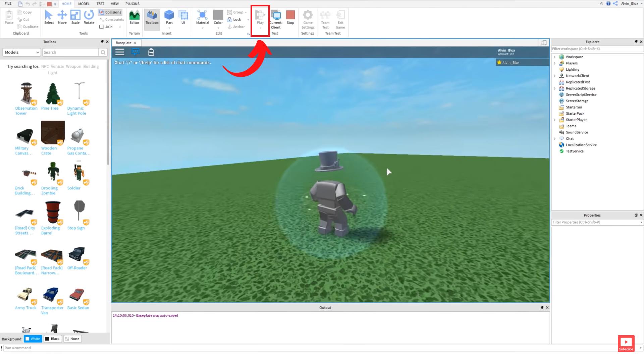Open the FILE menu
Screen dimensions: 644x362
click(x=8, y=4)
